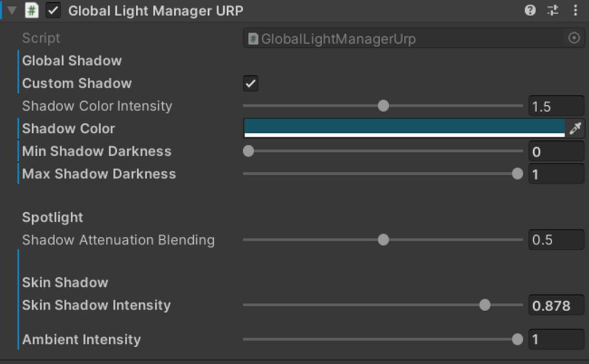Image resolution: width=589 pixels, height=364 pixels.
Task: Collapse the Global Light Manager URP component
Action: (x=12, y=10)
